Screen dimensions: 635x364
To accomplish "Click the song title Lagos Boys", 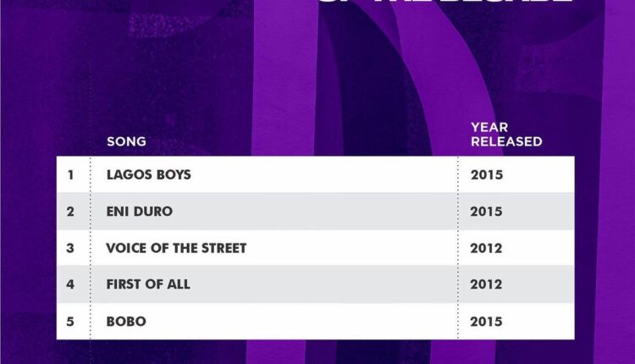I will pos(149,175).
